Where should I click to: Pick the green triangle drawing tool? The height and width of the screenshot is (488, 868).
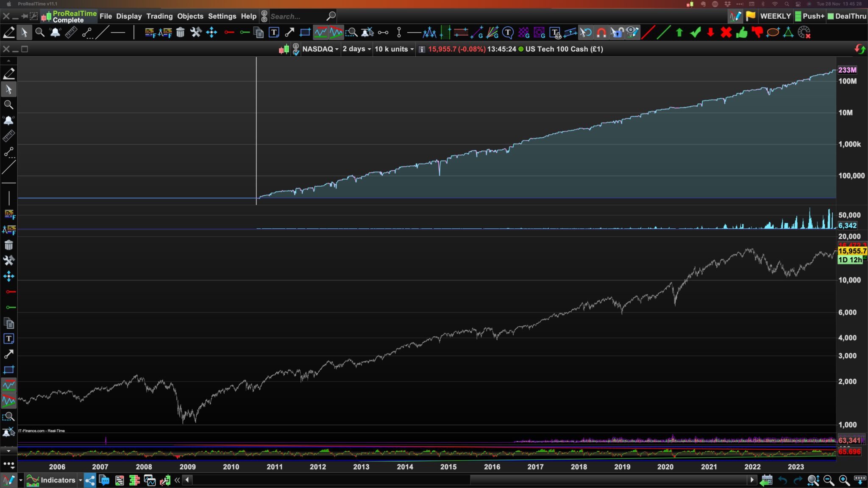788,32
